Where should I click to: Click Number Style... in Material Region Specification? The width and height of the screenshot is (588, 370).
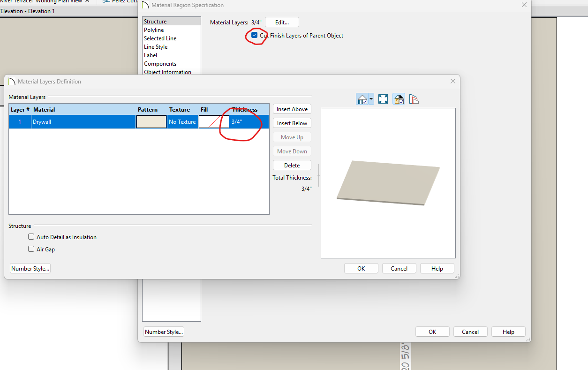[x=164, y=332]
